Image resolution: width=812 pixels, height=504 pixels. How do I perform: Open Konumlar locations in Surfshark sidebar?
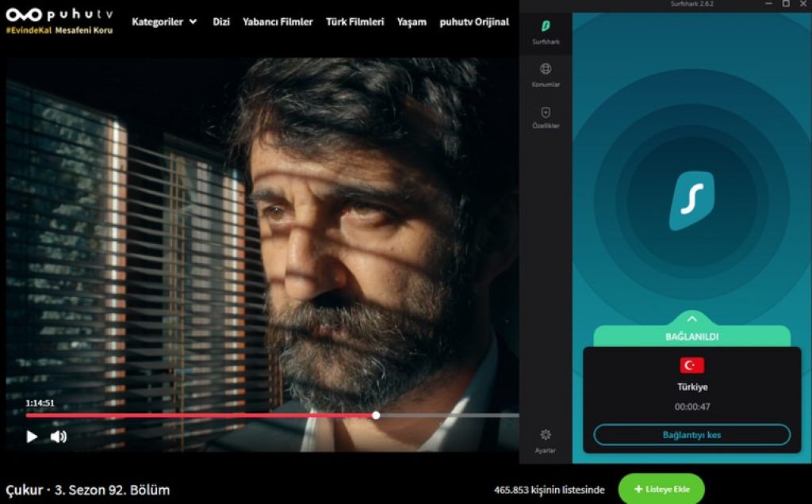[546, 75]
